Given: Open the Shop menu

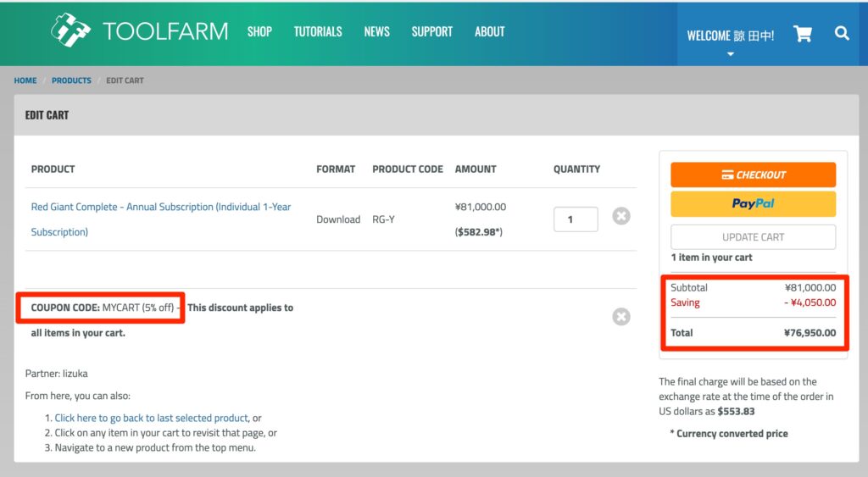Looking at the screenshot, I should tap(259, 31).
